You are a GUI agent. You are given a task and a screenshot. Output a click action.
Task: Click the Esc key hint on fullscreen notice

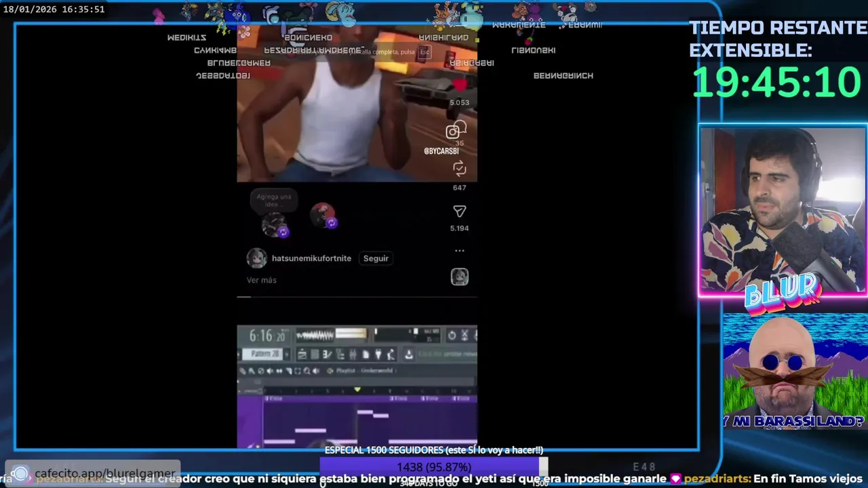pyautogui.click(x=425, y=52)
